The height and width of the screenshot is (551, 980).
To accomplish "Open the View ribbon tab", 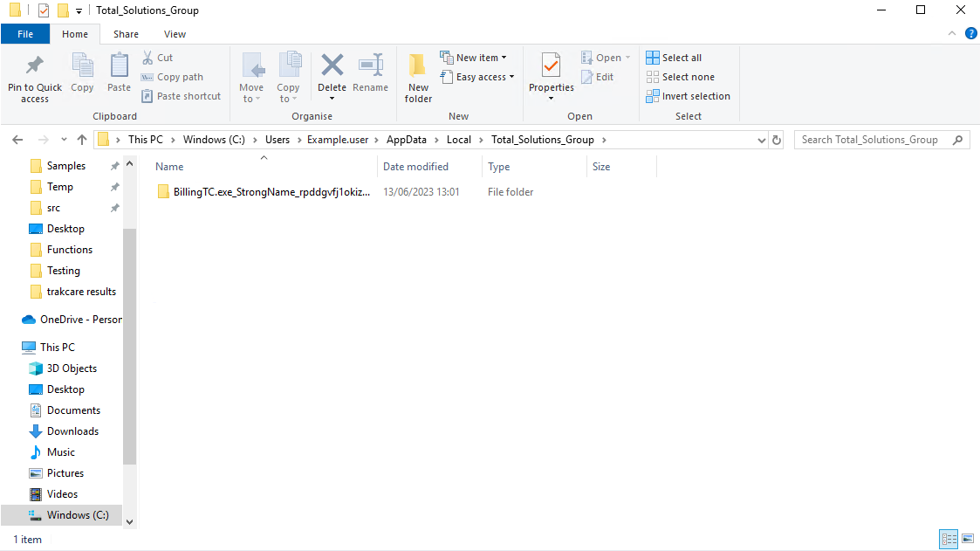I will coord(175,34).
